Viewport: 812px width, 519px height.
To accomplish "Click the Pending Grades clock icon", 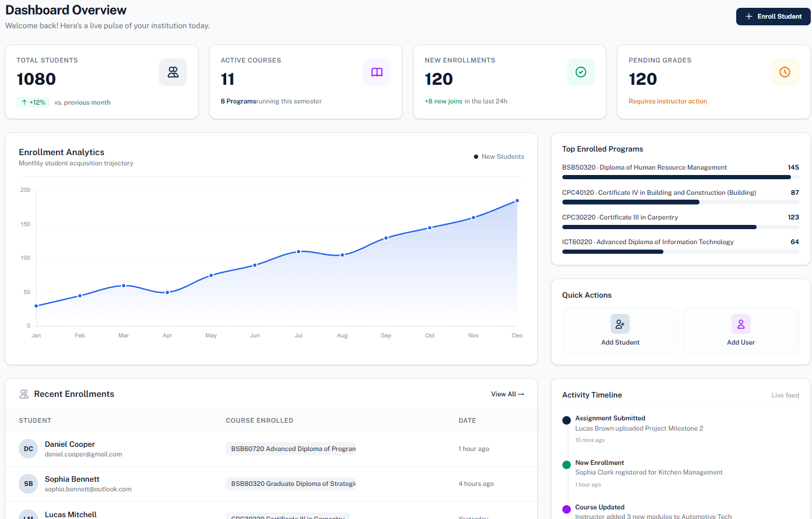I will click(785, 72).
